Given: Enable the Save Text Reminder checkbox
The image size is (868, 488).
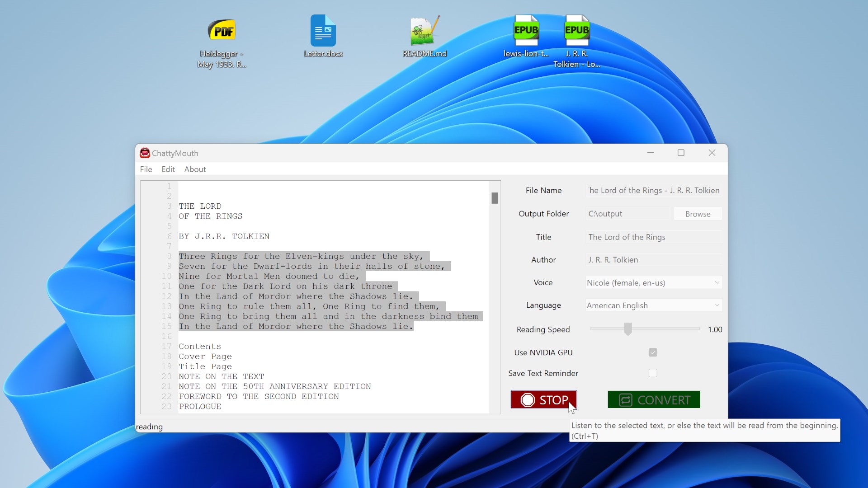Looking at the screenshot, I should point(653,373).
